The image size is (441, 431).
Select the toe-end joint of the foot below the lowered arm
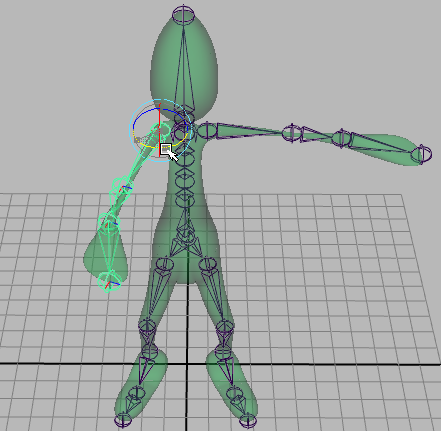123,420
